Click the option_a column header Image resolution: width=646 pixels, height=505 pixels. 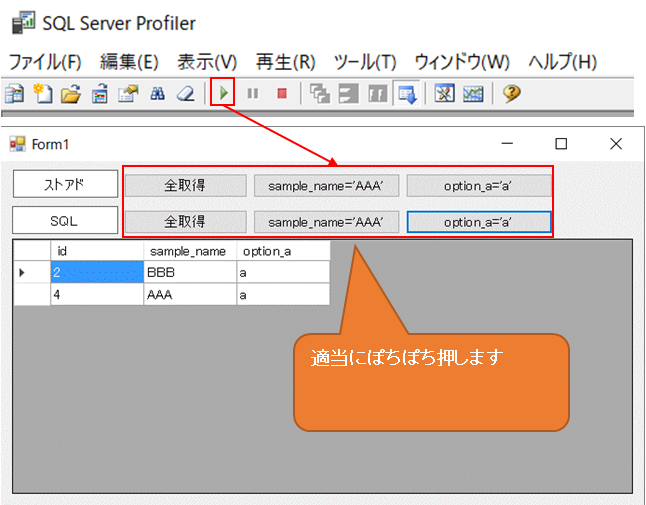(x=283, y=251)
